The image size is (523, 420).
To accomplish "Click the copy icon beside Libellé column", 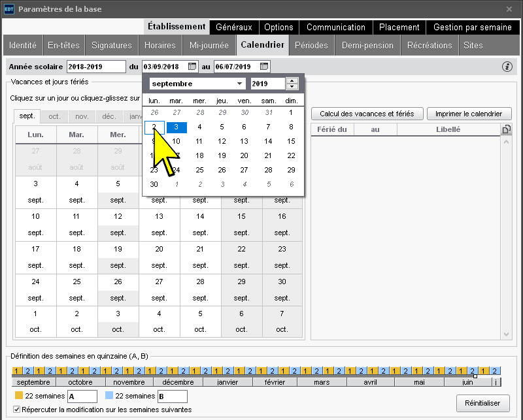I will click(x=506, y=129).
